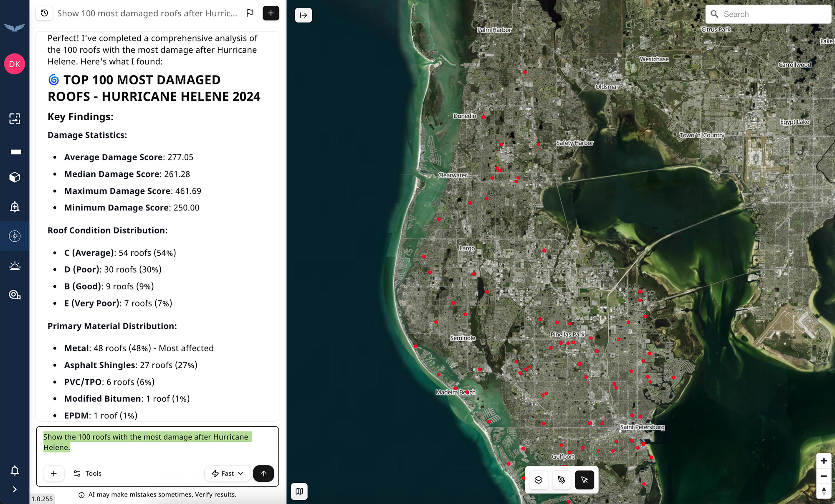Viewport: 835px width, 504px height.
Task: Add attachment with plus button
Action: tap(54, 474)
